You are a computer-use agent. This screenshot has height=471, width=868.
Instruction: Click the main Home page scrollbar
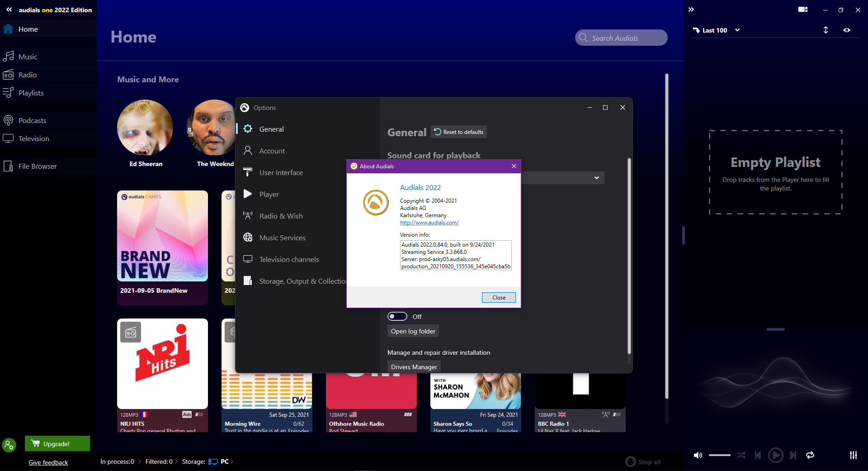[x=667, y=235]
